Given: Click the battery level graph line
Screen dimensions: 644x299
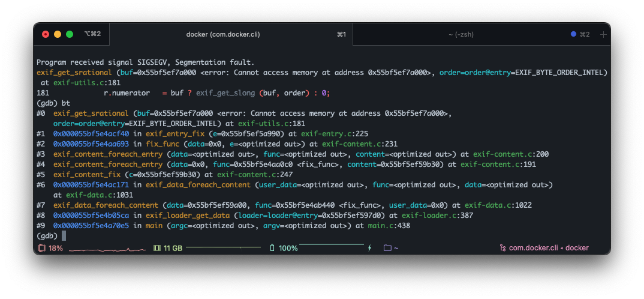Looking at the screenshot, I should pos(331,244).
